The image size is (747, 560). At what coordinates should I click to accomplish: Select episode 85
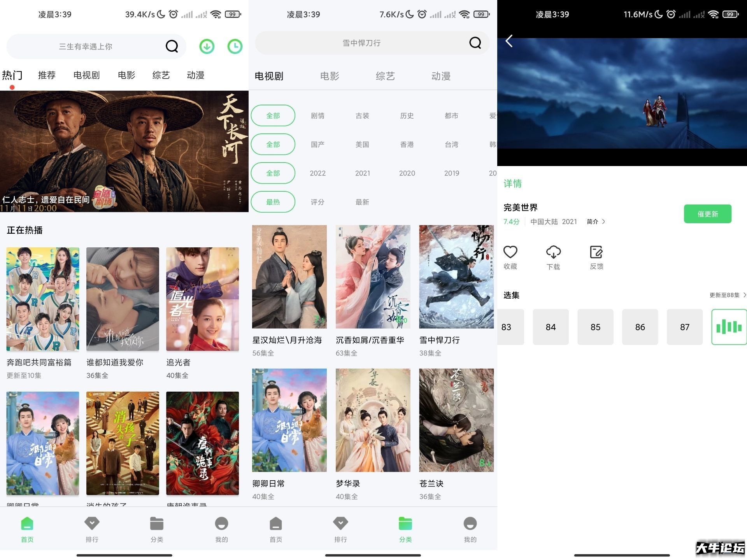[x=595, y=327]
